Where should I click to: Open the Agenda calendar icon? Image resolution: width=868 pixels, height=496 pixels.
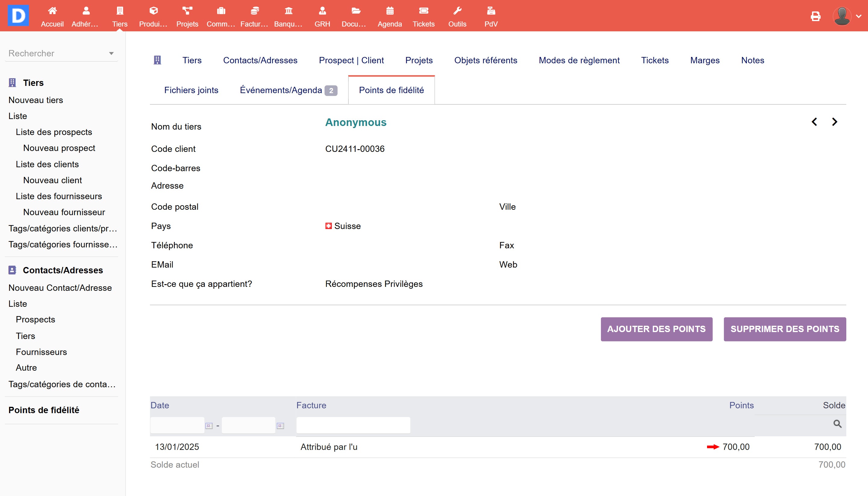[390, 11]
